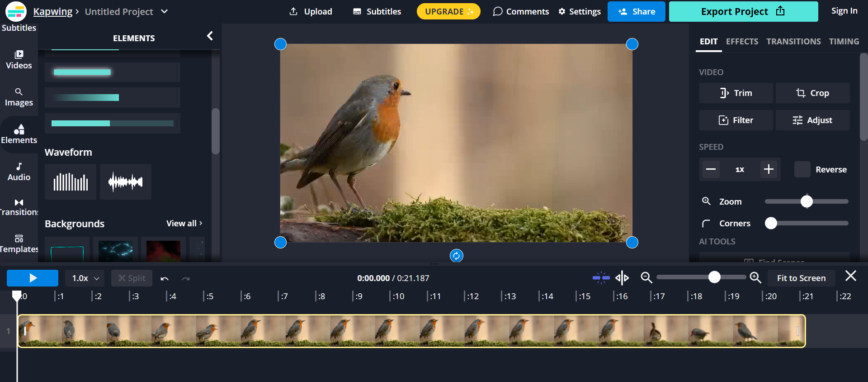This screenshot has height=382, width=868.
Task: Open the Videos sidebar panel
Action: 19,60
